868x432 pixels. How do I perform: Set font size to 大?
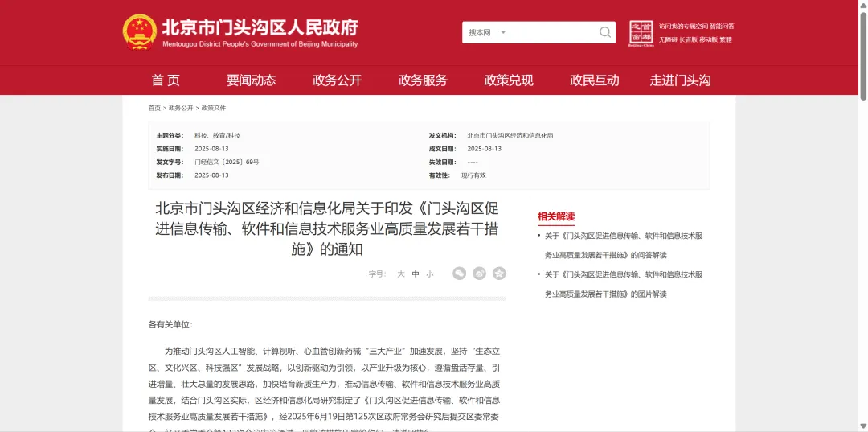coord(401,274)
